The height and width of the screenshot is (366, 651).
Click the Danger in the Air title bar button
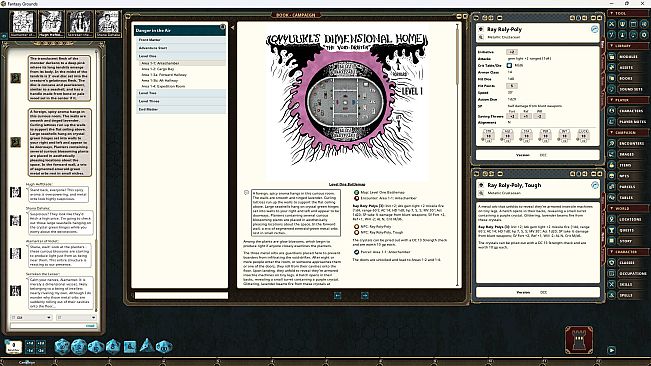pos(223,27)
